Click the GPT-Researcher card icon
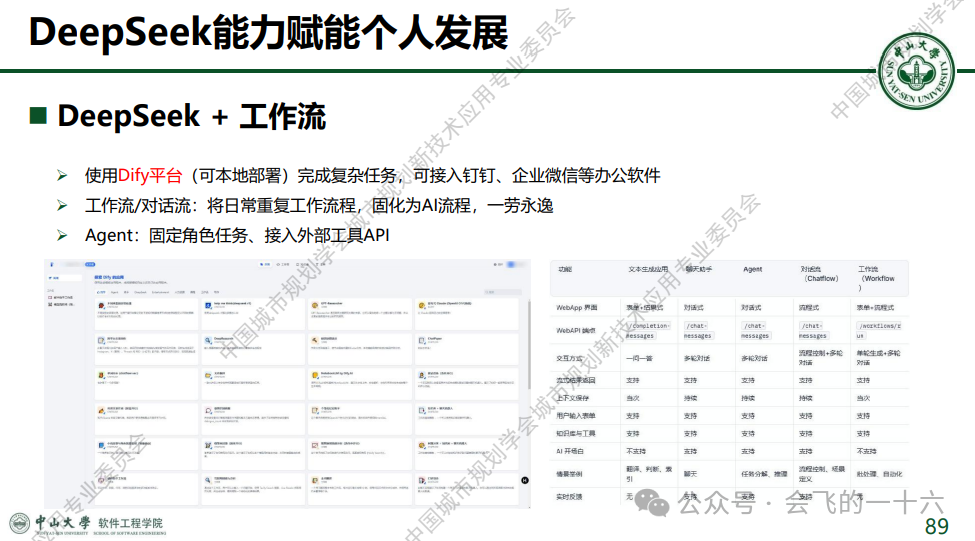Image resolution: width=975 pixels, height=541 pixels. 315,305
